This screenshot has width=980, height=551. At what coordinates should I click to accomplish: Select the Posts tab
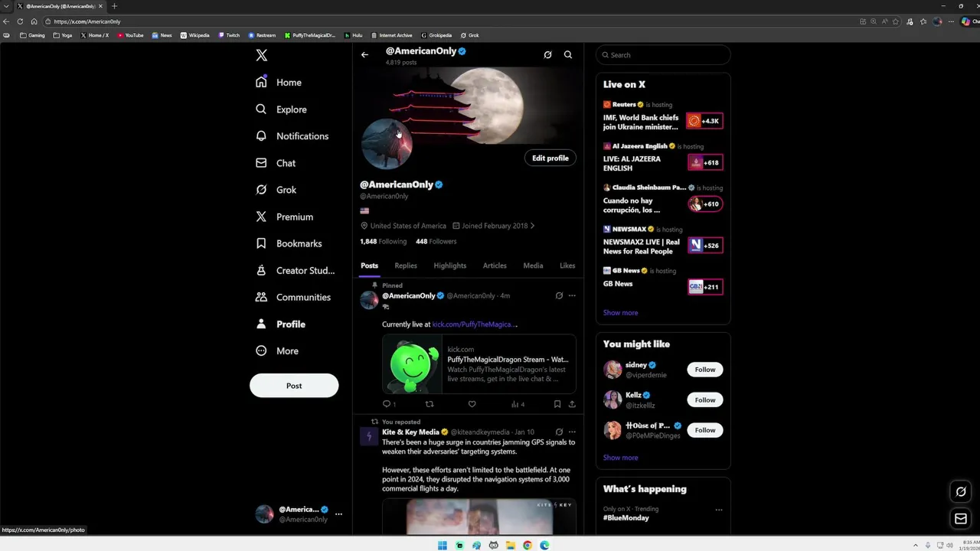point(370,266)
